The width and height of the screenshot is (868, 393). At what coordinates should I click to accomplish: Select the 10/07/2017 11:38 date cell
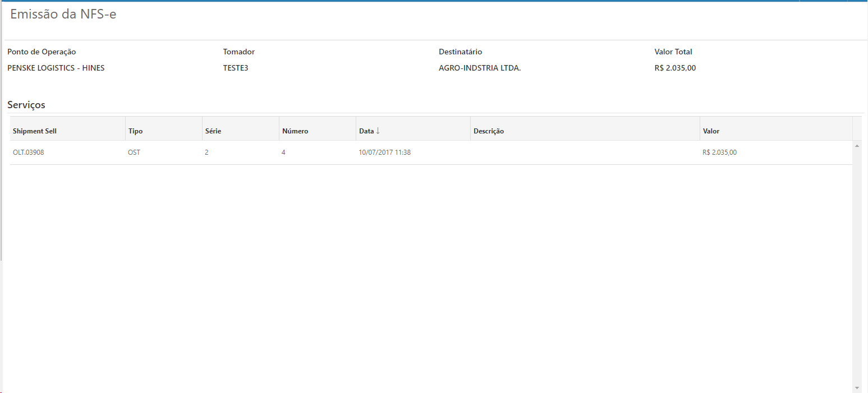(385, 152)
